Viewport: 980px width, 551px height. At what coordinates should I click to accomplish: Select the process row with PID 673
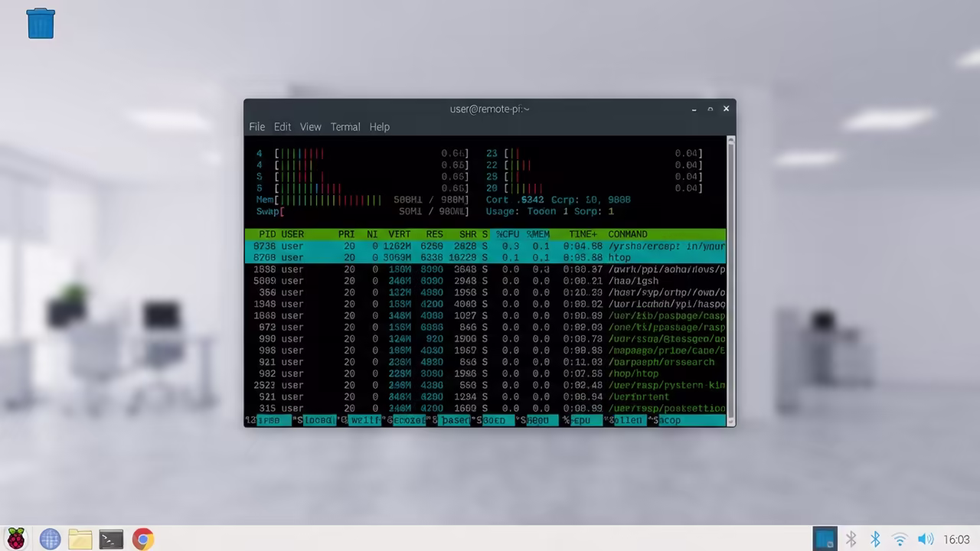tap(485, 327)
